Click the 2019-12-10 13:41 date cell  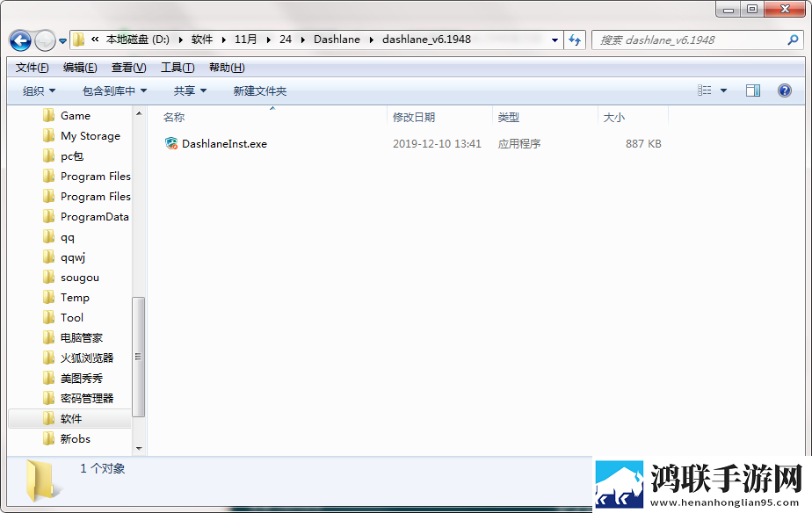437,144
